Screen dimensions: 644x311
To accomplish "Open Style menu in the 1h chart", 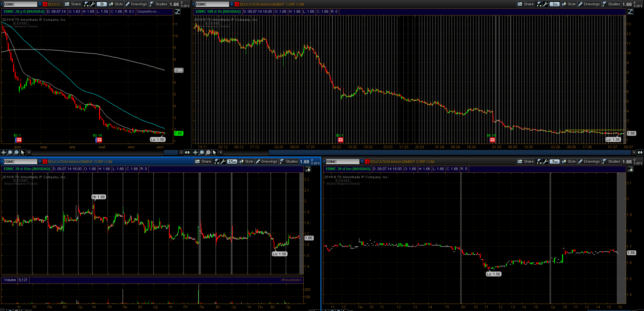I will 569,4.
